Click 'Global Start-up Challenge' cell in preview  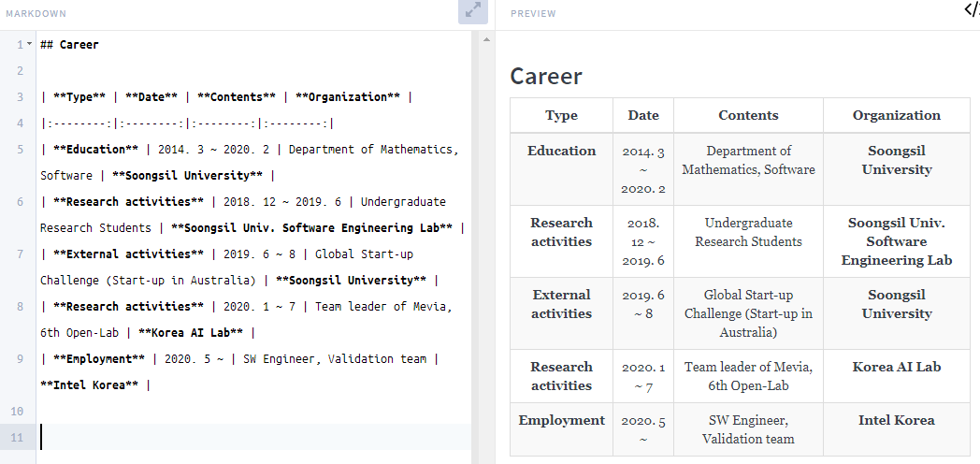point(748,313)
